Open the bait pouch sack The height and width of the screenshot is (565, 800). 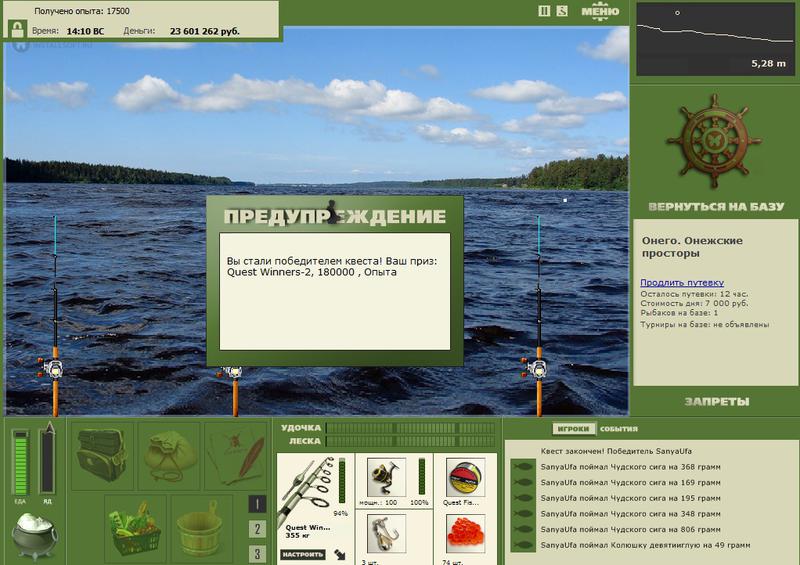pos(169,456)
